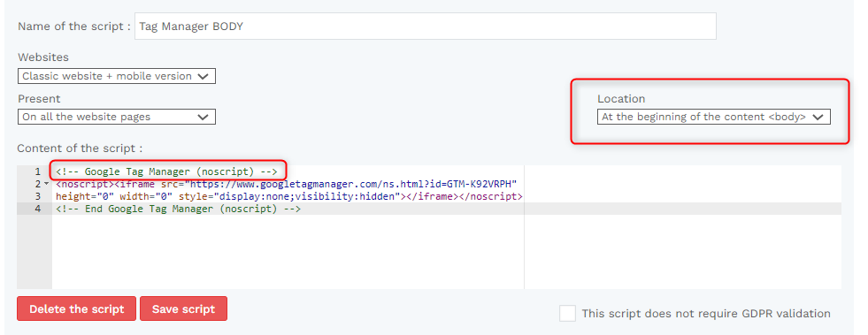Viewport: 868px width, 335px height.
Task: Click the noscript iframe src code line
Action: (x=287, y=184)
